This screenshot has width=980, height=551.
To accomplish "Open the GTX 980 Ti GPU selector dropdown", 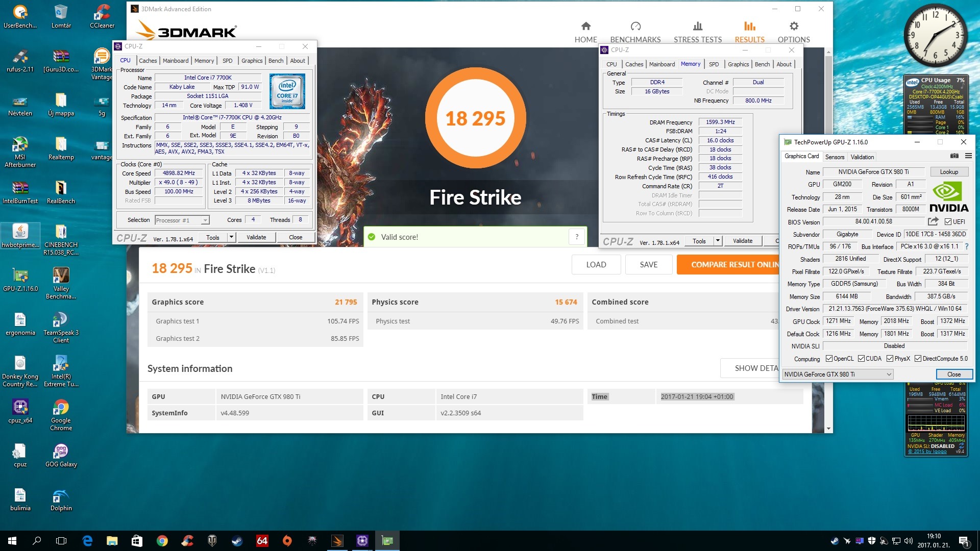I will (x=889, y=374).
